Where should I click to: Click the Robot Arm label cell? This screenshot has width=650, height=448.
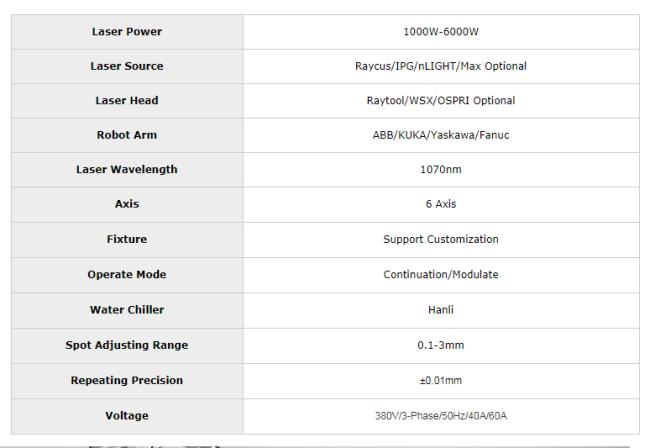click(127, 135)
